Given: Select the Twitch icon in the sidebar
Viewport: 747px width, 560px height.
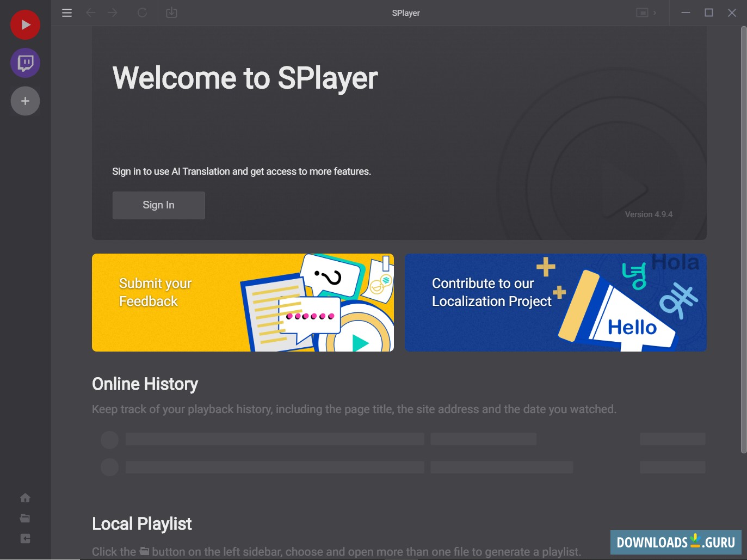Looking at the screenshot, I should [25, 63].
